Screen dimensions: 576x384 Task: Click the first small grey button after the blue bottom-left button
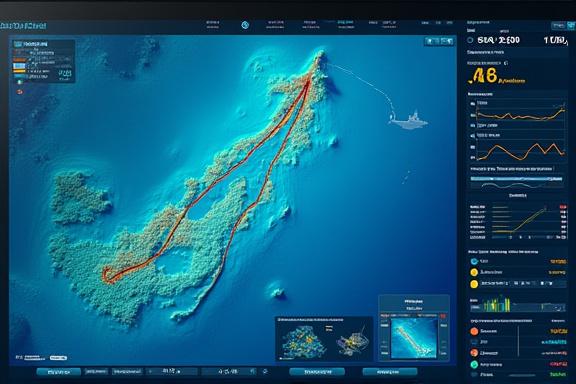tap(96, 372)
